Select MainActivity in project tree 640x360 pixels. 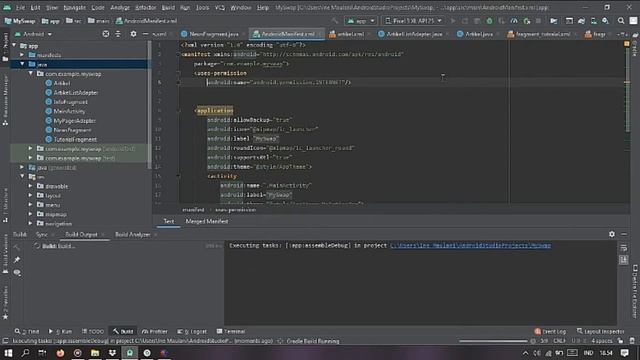click(x=69, y=111)
